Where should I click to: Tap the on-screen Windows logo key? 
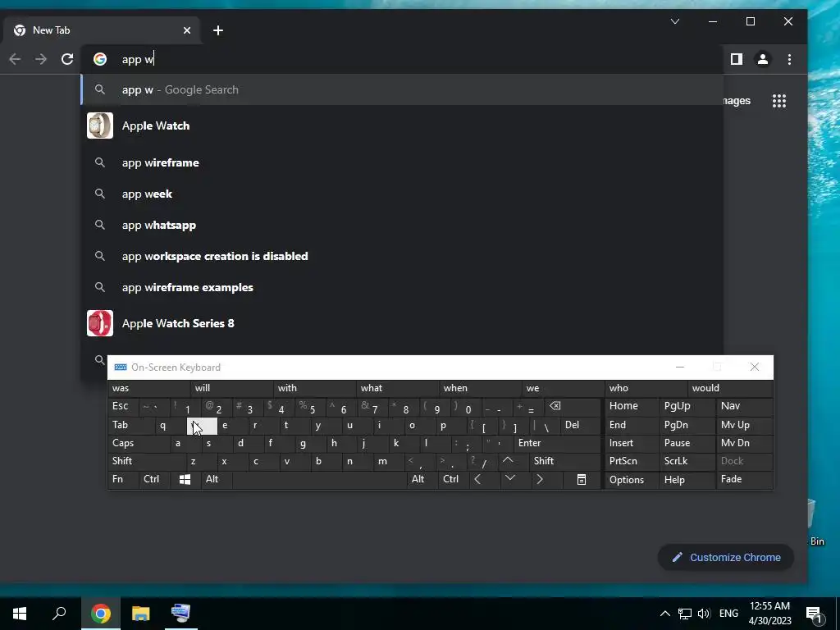[x=185, y=479]
